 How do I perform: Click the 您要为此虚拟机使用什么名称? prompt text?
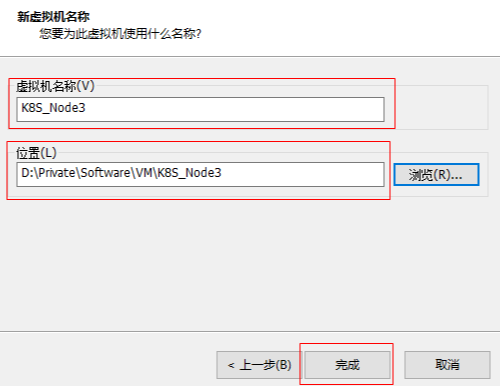click(x=120, y=34)
